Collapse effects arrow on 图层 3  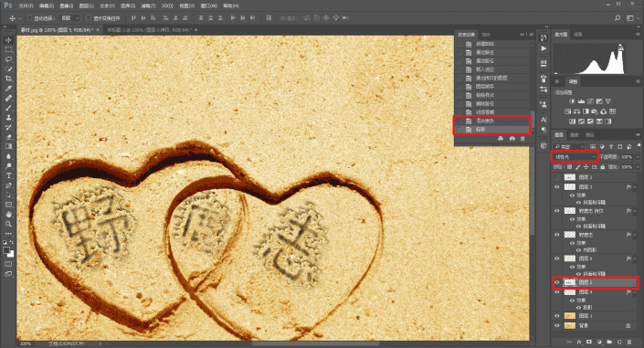pos(635,187)
